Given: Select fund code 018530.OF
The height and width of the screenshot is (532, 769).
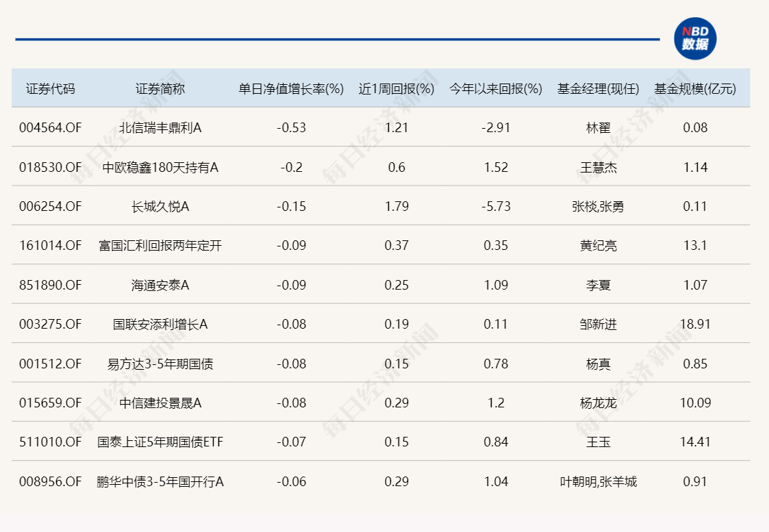Looking at the screenshot, I should click(x=51, y=167).
